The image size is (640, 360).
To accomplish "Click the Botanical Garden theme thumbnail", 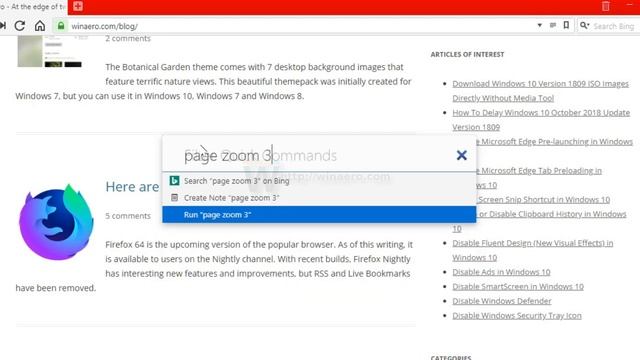I will click(50, 51).
